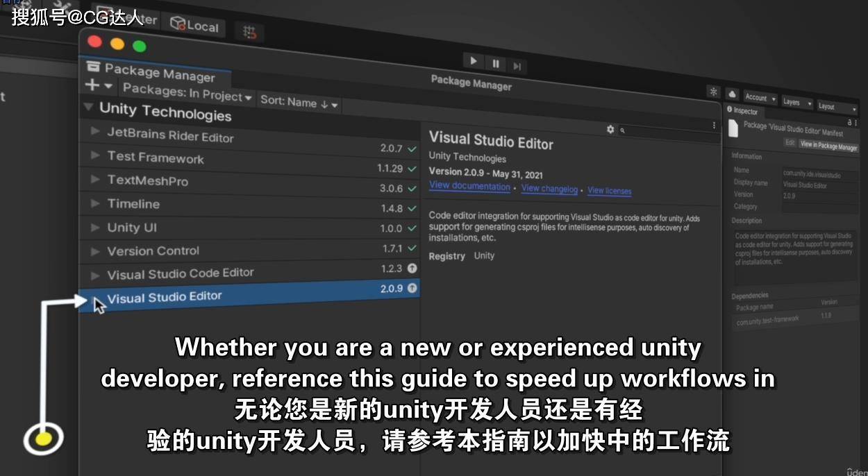Maximize Package Manager window (green button)

point(140,46)
